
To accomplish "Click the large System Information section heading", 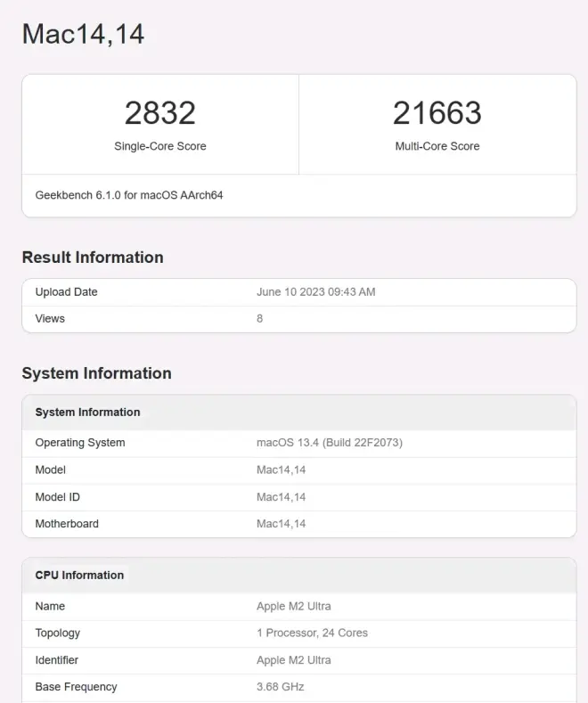I will coord(96,373).
